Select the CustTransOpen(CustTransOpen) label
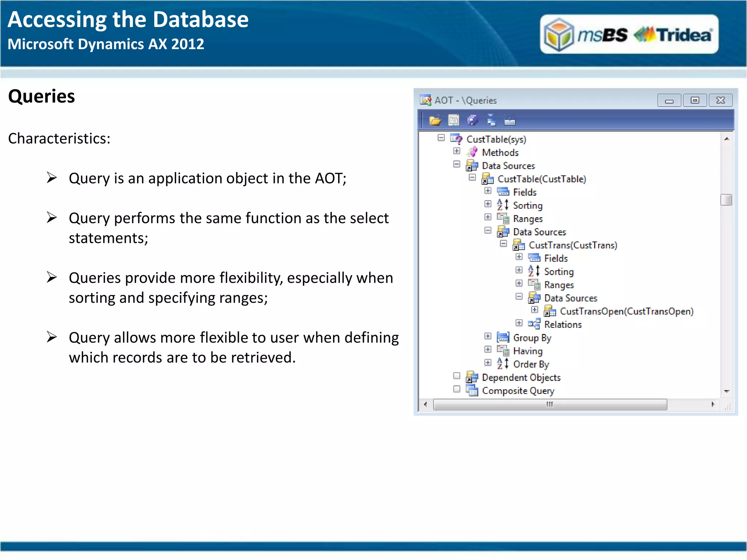 627,311
